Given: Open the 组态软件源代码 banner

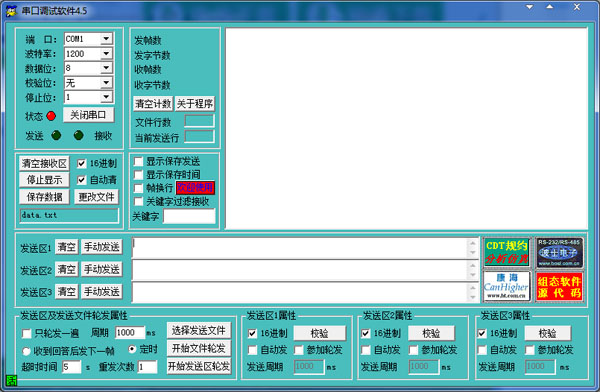Looking at the screenshot, I should pos(559,286).
